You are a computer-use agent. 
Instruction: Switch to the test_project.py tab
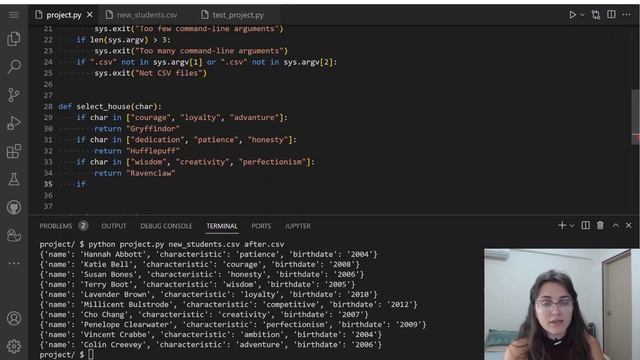238,15
